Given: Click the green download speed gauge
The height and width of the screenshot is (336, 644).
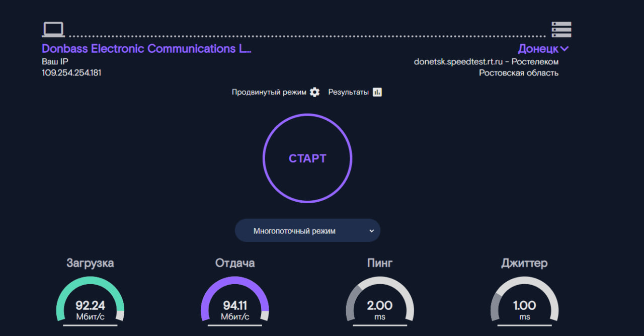Looking at the screenshot, I should click(x=90, y=300).
